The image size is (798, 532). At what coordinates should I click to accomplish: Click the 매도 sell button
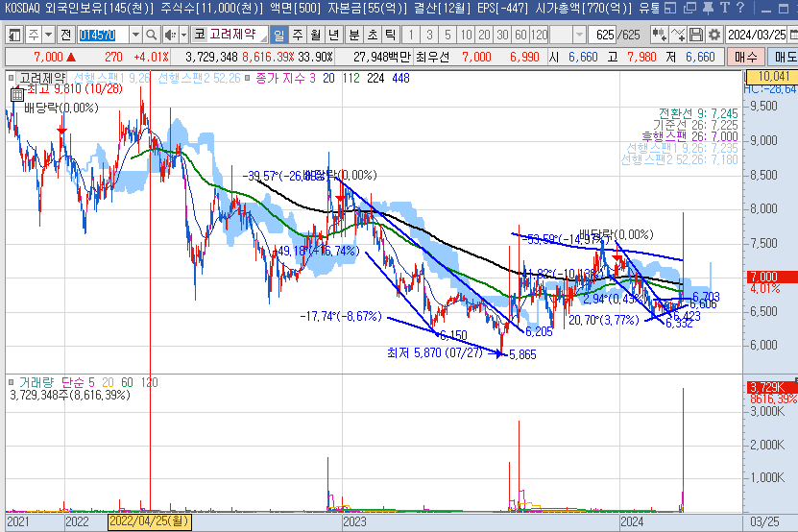tap(783, 57)
